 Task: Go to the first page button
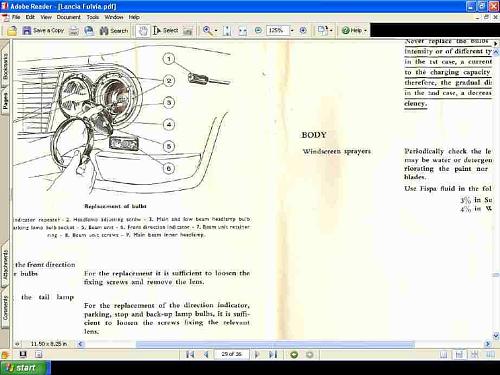[x=190, y=354]
